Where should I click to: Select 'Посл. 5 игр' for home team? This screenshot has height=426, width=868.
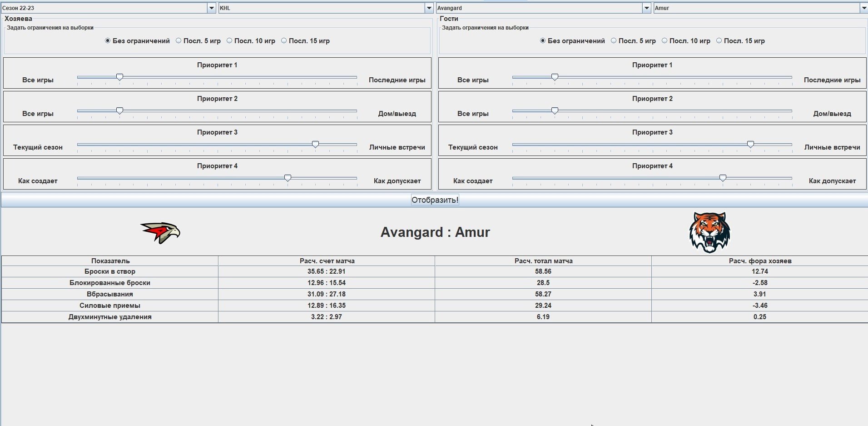(x=179, y=41)
